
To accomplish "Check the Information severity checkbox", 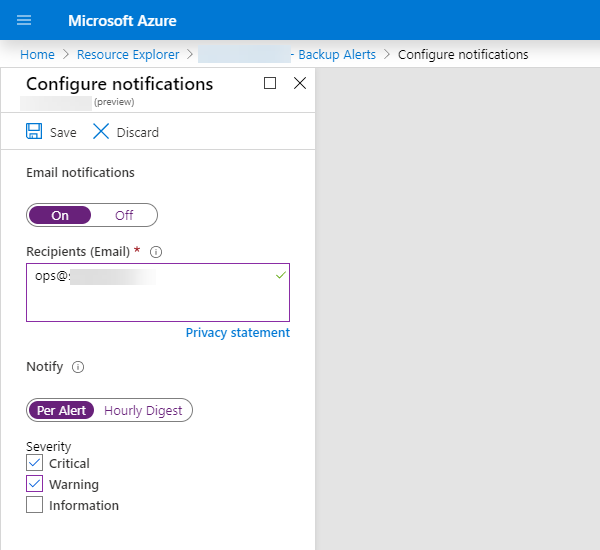I will click(x=34, y=504).
